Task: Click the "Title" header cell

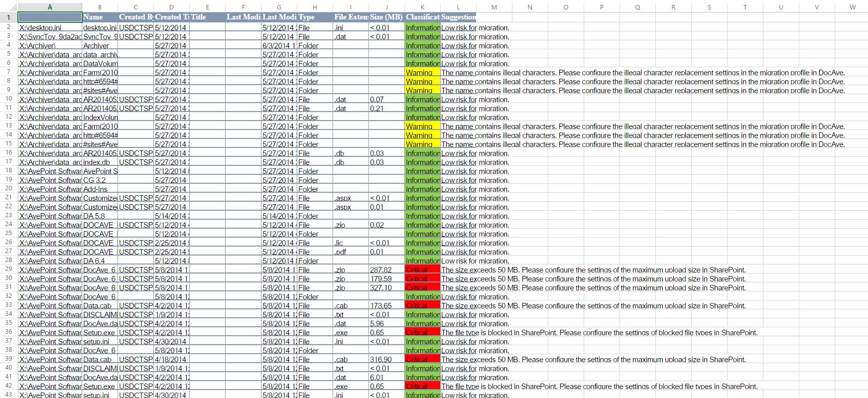Action: [x=208, y=17]
